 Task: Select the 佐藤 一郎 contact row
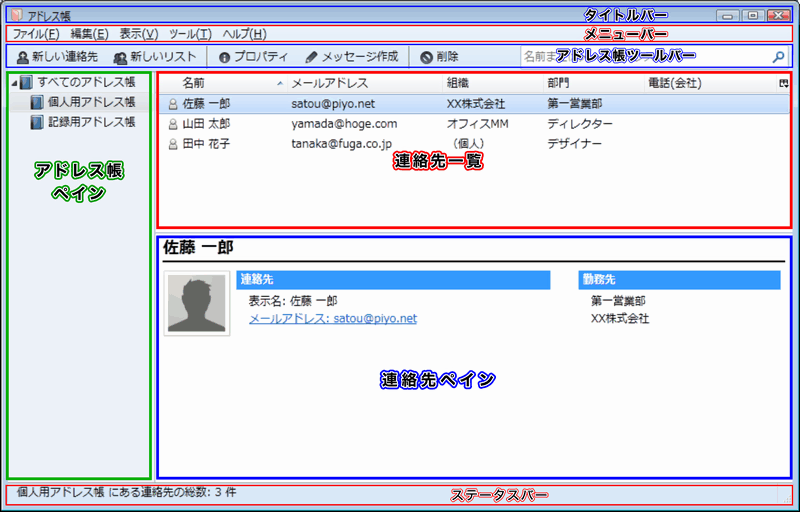tap(474, 104)
